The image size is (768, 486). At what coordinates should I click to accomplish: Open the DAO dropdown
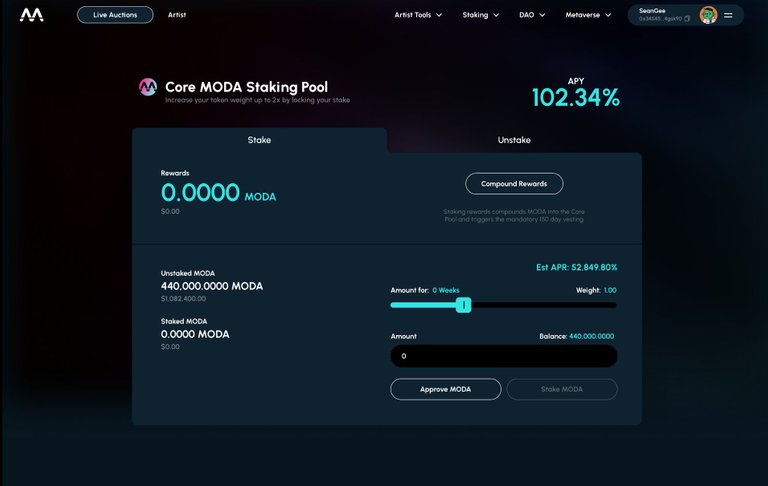coord(532,15)
